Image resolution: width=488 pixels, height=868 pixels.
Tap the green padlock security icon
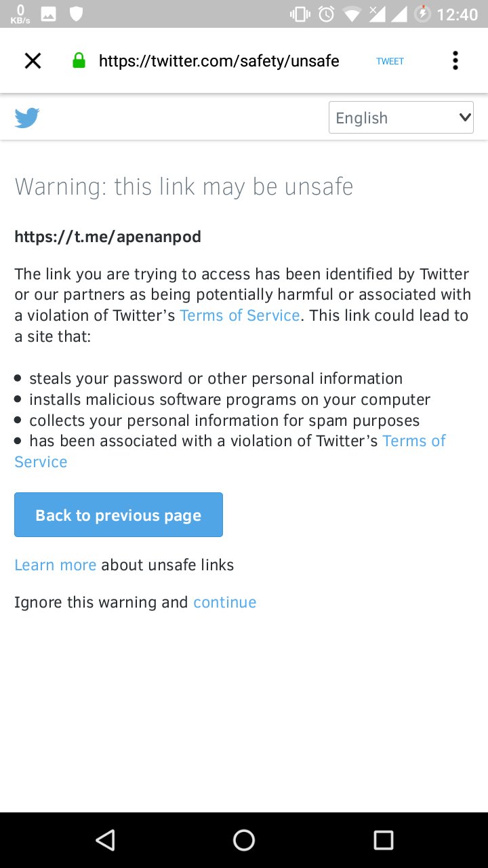(79, 61)
